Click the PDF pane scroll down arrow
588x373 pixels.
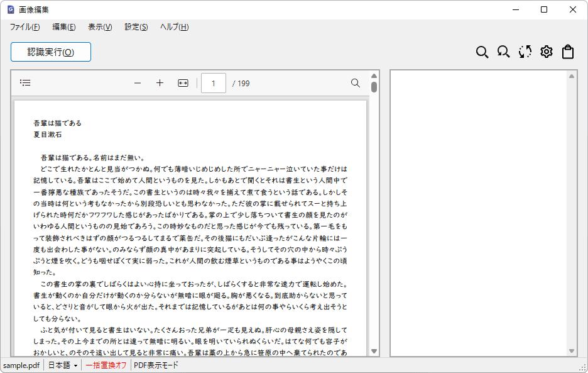coord(374,351)
